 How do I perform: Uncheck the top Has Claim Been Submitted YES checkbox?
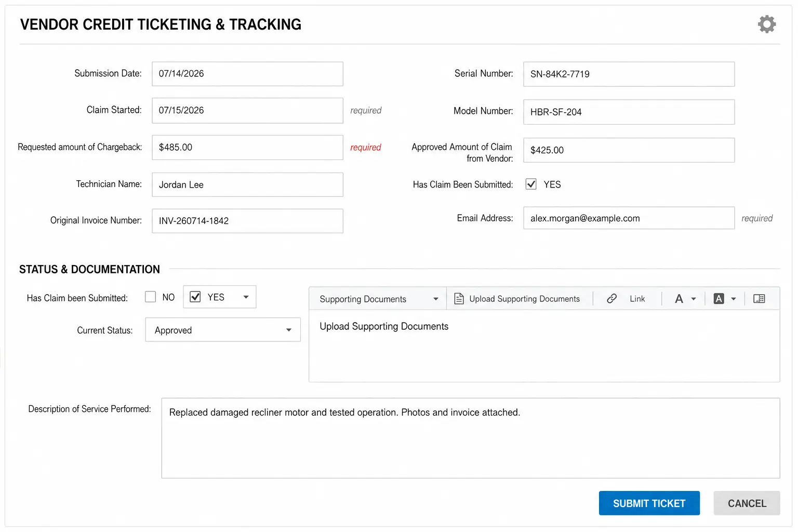pos(531,184)
